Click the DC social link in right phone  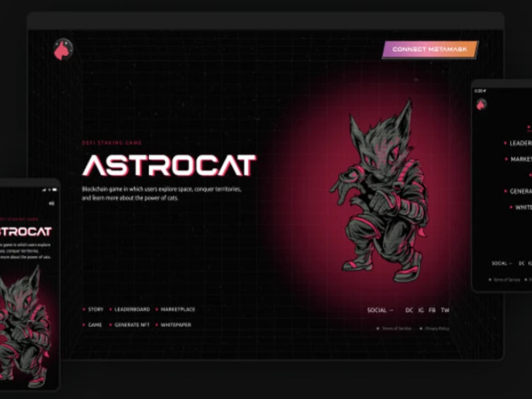coord(521,263)
